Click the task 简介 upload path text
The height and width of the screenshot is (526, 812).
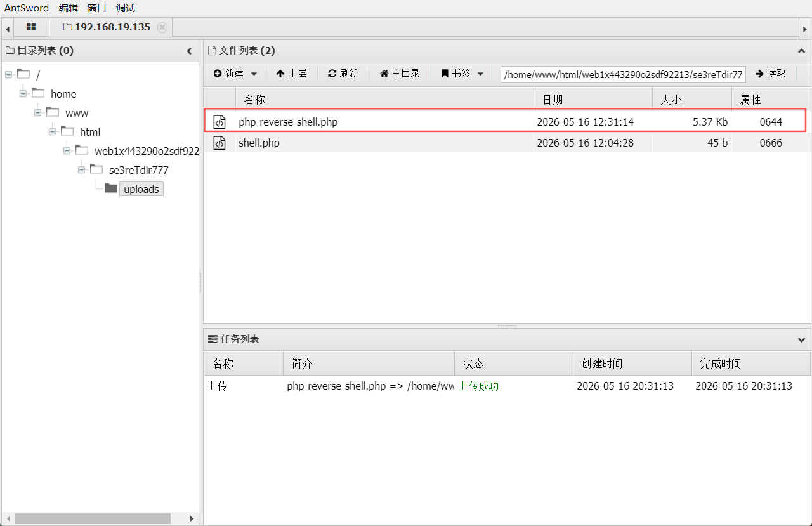click(370, 386)
